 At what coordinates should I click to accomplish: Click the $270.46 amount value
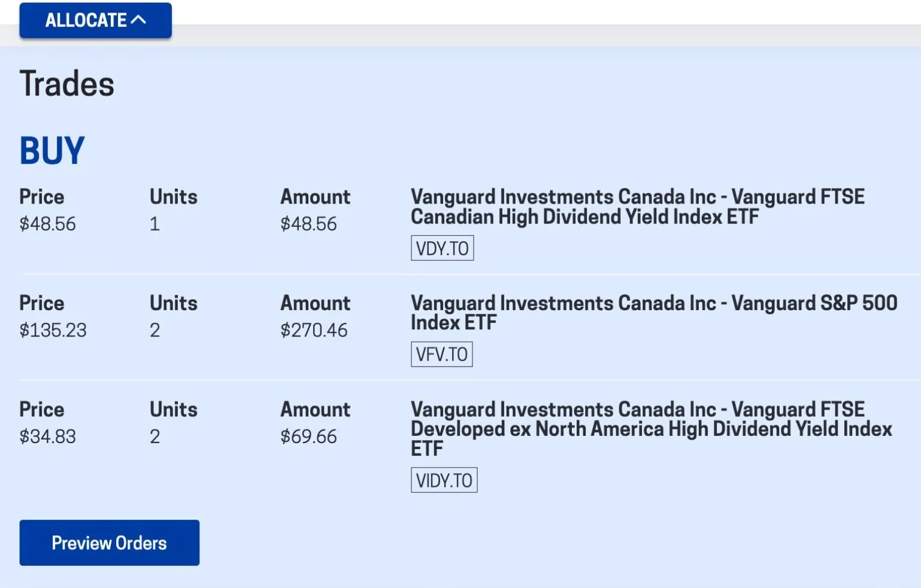pyautogui.click(x=314, y=330)
